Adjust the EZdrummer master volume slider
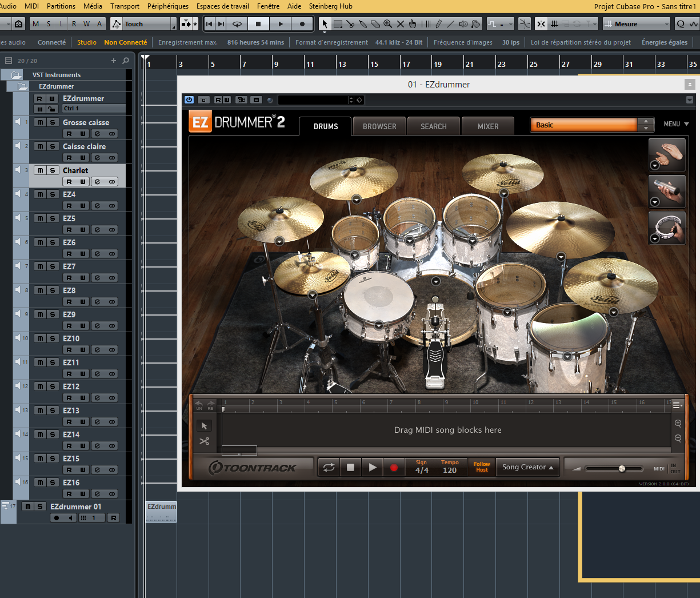 click(622, 469)
